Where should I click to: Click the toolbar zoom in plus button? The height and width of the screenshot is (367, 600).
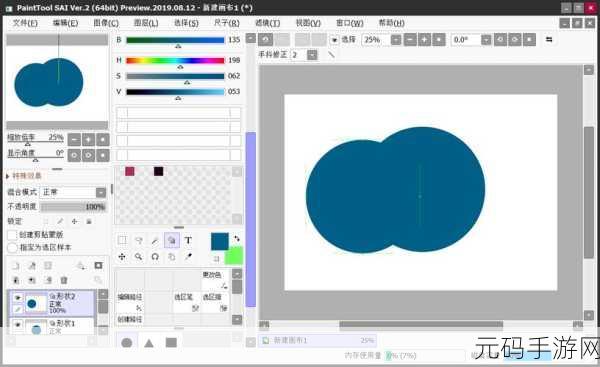pos(424,39)
